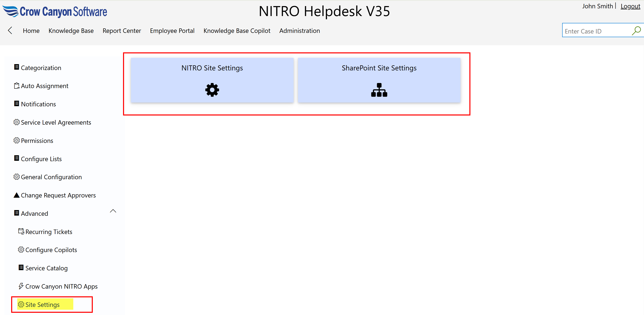644x315 pixels.
Task: Collapse the Advanced section chevron
Action: 113,211
